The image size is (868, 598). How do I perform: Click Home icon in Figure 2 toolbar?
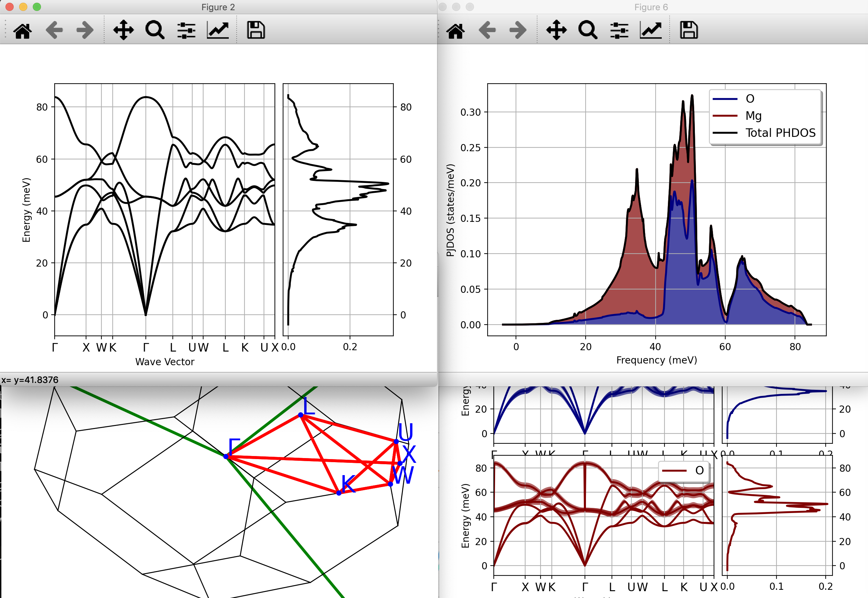23,30
